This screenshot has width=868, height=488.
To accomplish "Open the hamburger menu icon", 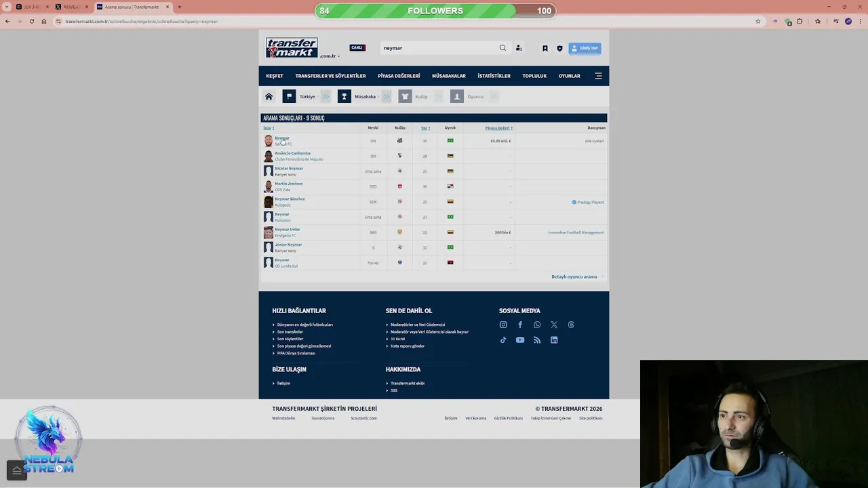I will coord(598,76).
